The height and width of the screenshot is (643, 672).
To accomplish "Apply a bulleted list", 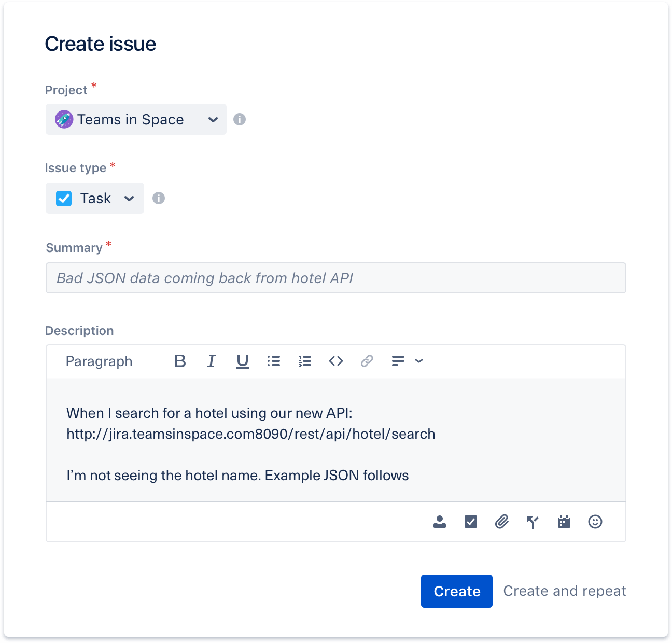I will (273, 361).
